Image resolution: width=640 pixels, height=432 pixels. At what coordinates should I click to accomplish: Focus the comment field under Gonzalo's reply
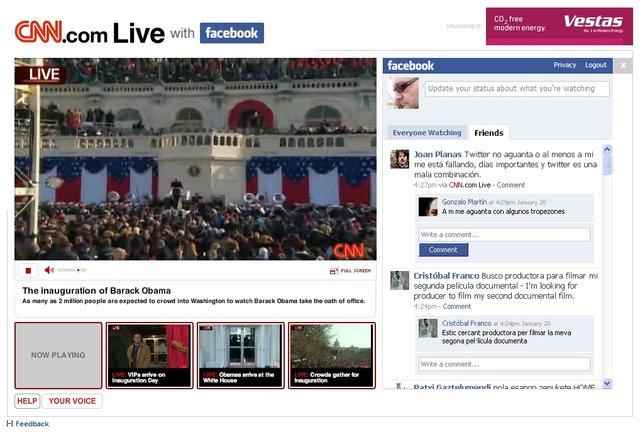point(504,235)
